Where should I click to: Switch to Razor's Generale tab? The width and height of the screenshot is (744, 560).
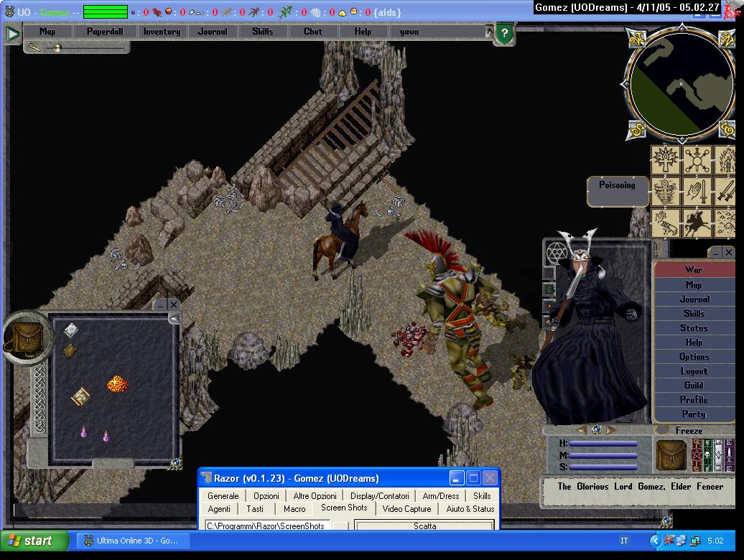click(x=223, y=495)
